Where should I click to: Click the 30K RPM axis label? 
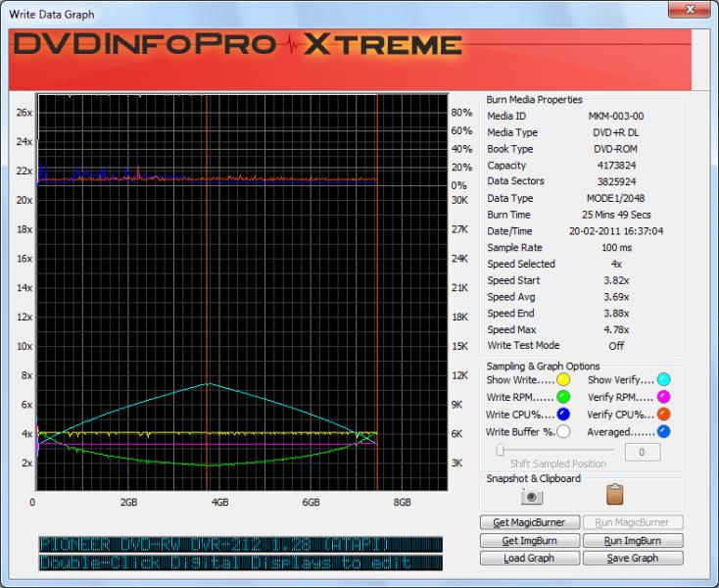coord(459,200)
